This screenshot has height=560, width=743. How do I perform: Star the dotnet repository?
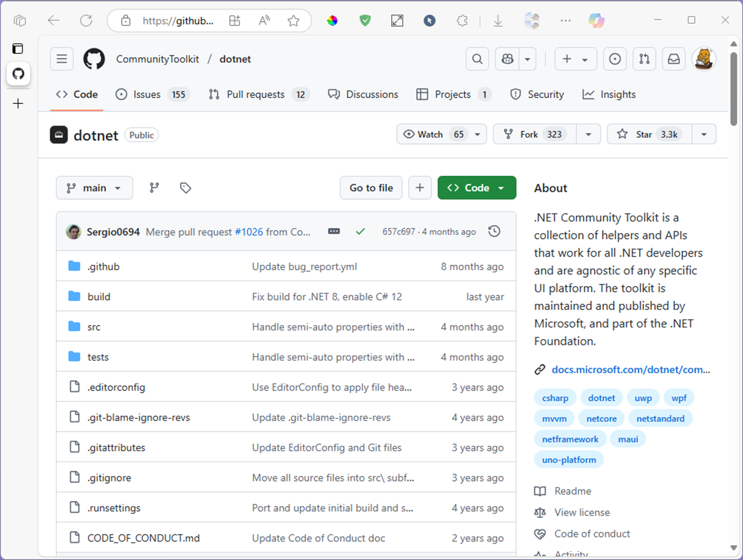point(649,134)
